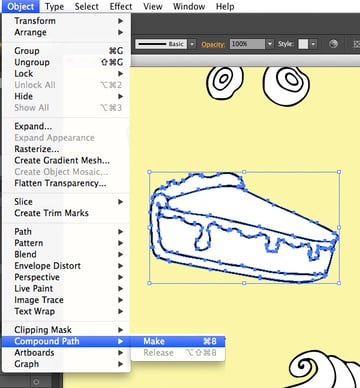Image resolution: width=360 pixels, height=388 pixels.
Task: Expand the Graph submenu
Action: tap(66, 364)
